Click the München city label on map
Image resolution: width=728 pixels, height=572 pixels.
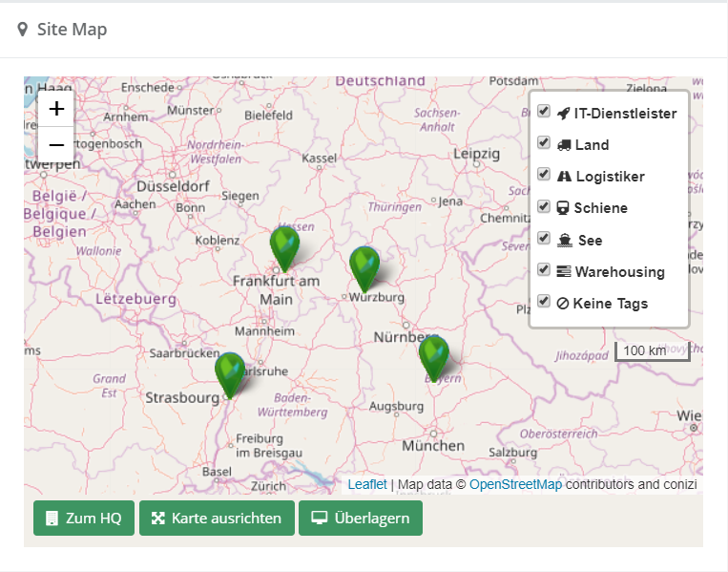click(432, 446)
